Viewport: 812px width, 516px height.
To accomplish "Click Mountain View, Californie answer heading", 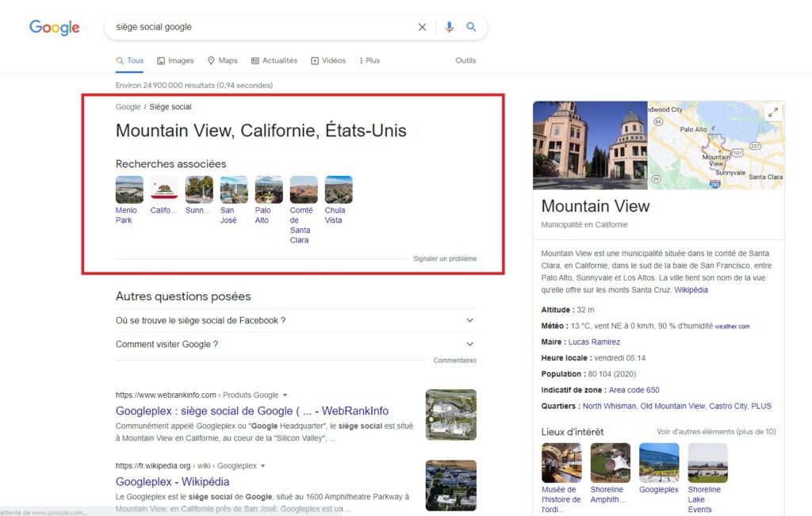I will coord(261,131).
